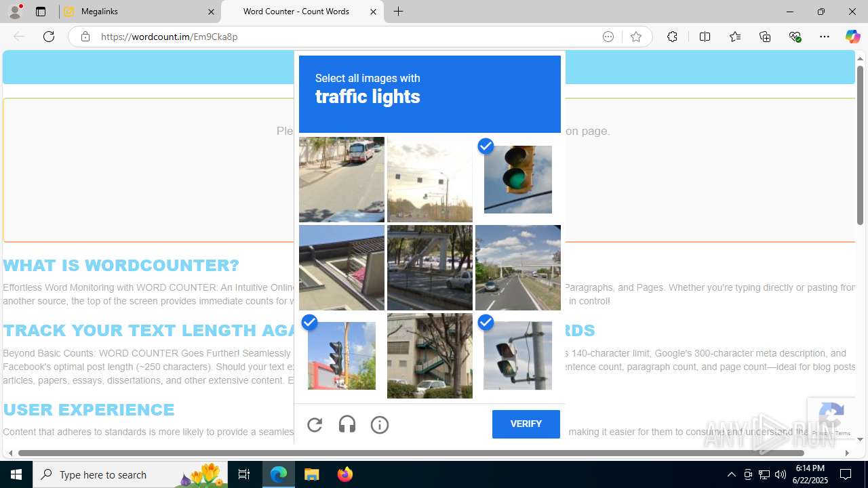Click the USER EXPERIENCE heading
Viewport: 868px width, 488px height.
click(89, 409)
